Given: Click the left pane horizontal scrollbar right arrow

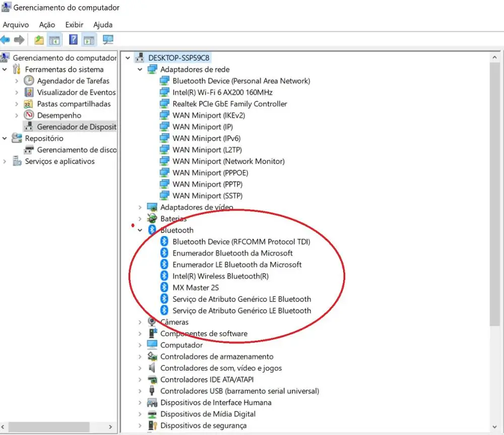Looking at the screenshot, I should tap(110, 427).
